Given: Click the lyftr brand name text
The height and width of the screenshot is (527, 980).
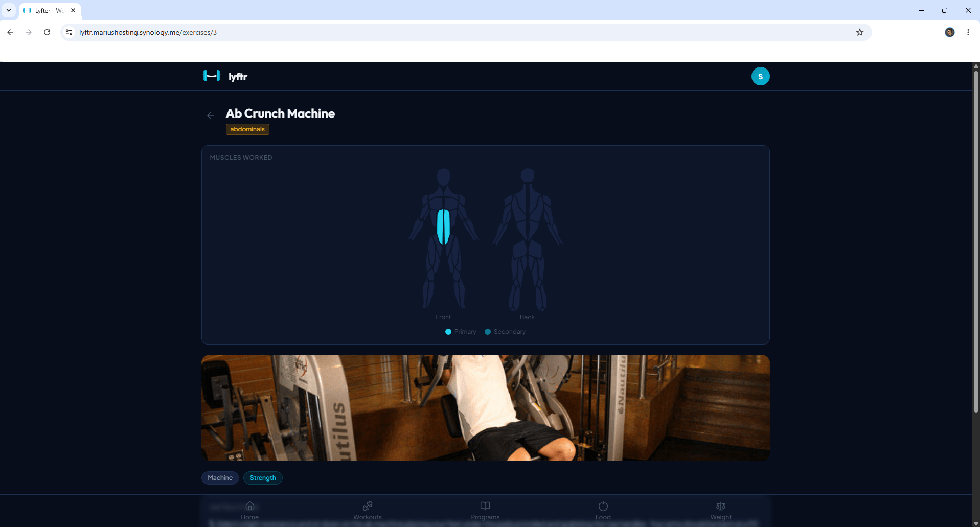Looking at the screenshot, I should point(238,77).
